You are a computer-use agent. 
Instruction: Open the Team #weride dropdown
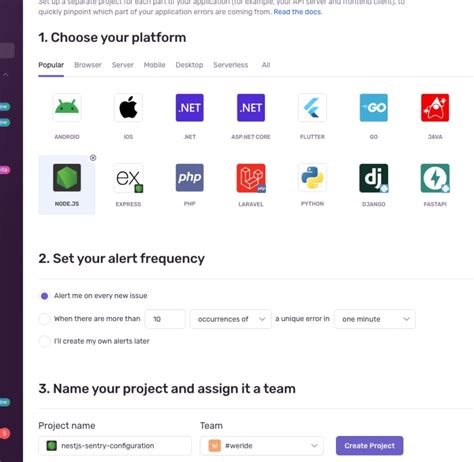click(262, 446)
